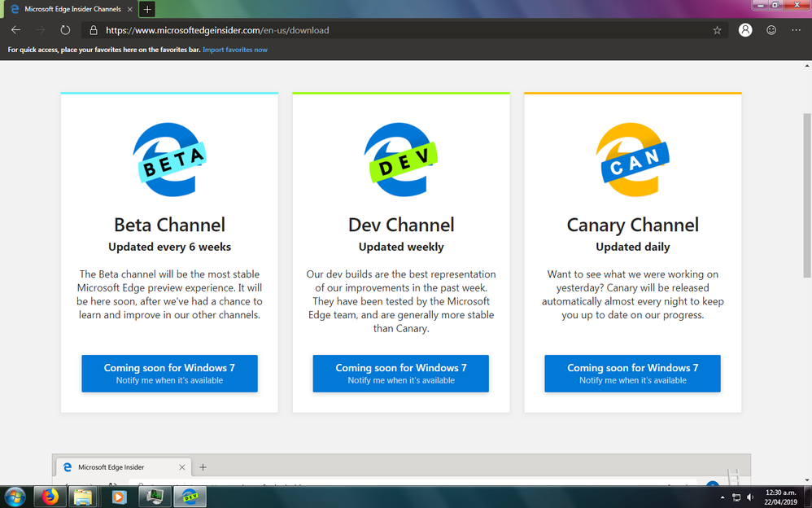This screenshot has width=812, height=508.
Task: Click 'Updated every 6 weeks' text
Action: click(169, 247)
